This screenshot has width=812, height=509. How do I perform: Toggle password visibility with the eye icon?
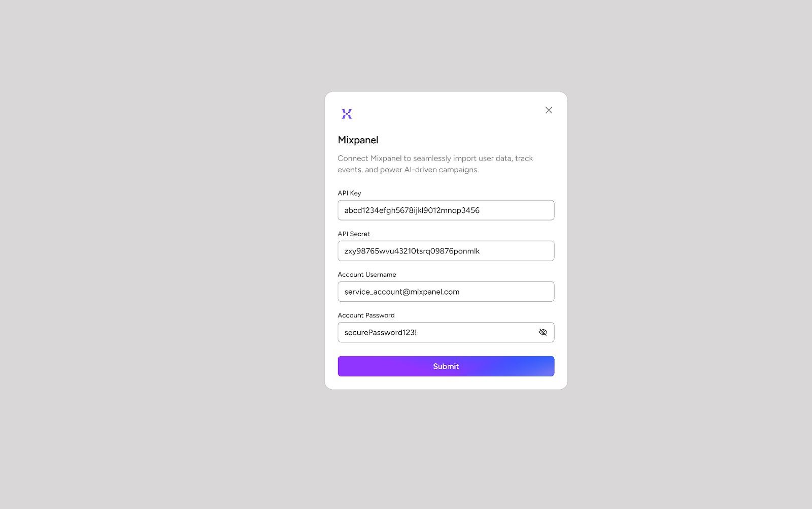543,332
